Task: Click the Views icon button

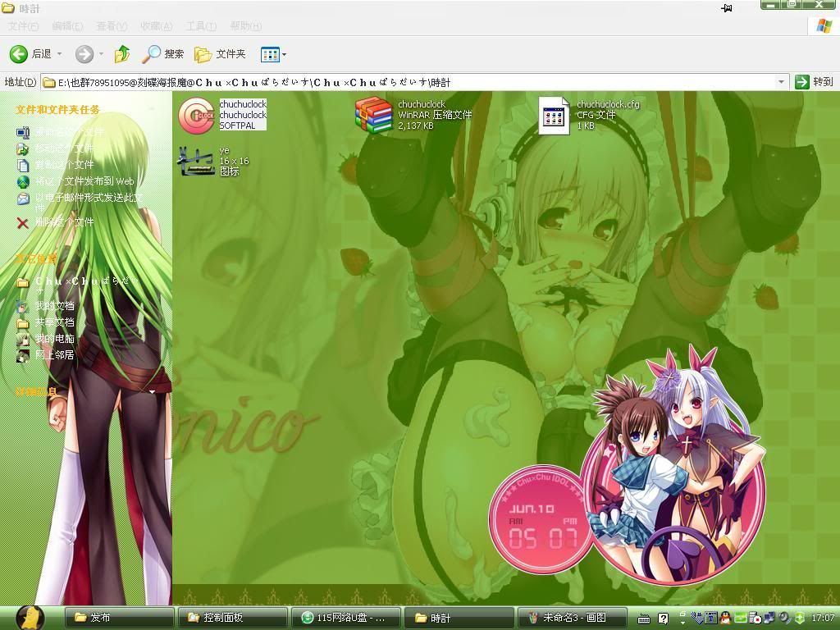Action: coord(270,54)
